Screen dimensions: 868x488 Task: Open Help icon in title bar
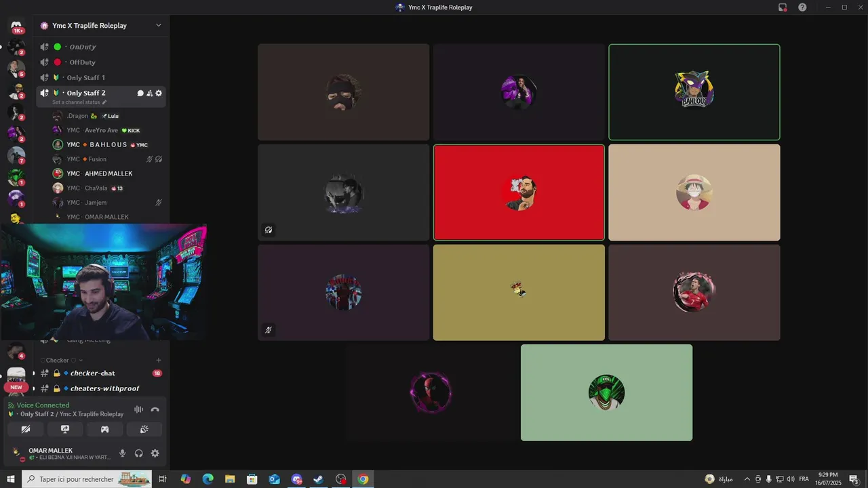coord(802,7)
